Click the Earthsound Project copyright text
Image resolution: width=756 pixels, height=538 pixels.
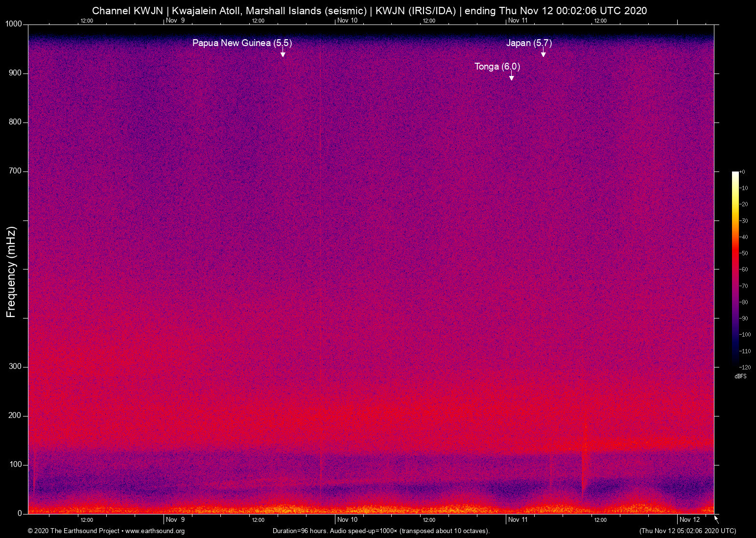point(73,531)
